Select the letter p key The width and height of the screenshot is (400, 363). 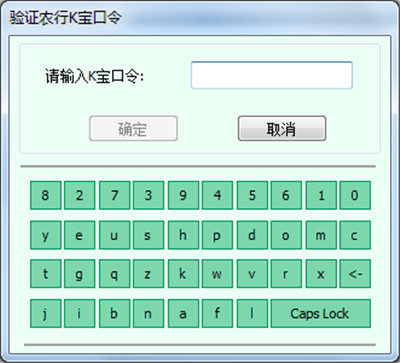coord(217,235)
